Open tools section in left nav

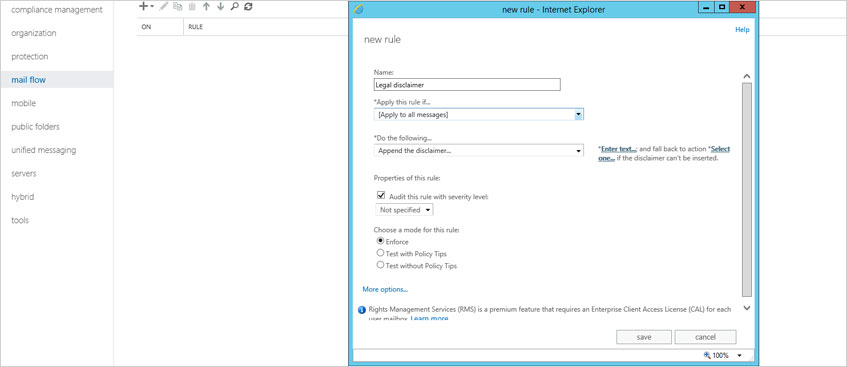point(20,220)
